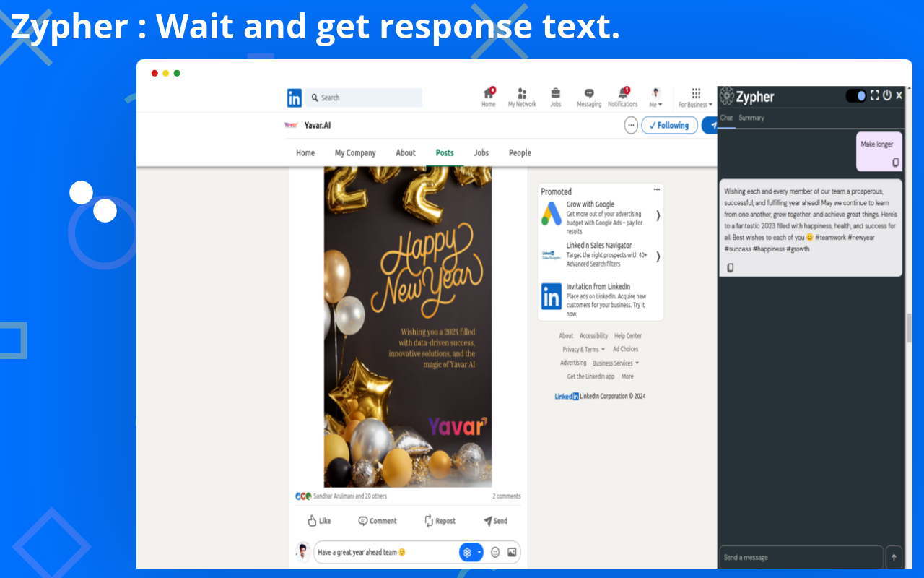924x578 pixels.
Task: Add a photo using the comment image icon
Action: pyautogui.click(x=512, y=553)
